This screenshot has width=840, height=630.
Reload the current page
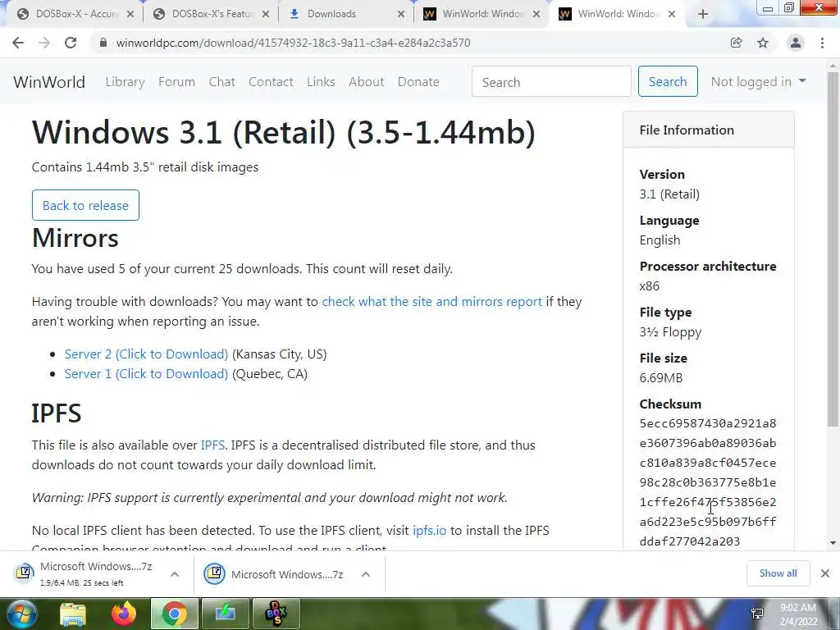coord(71,43)
